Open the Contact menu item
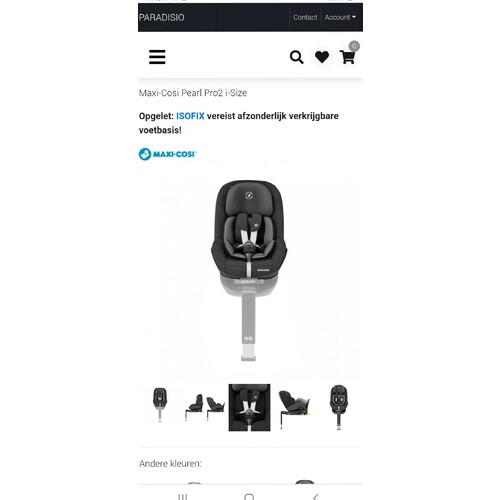 pyautogui.click(x=305, y=17)
